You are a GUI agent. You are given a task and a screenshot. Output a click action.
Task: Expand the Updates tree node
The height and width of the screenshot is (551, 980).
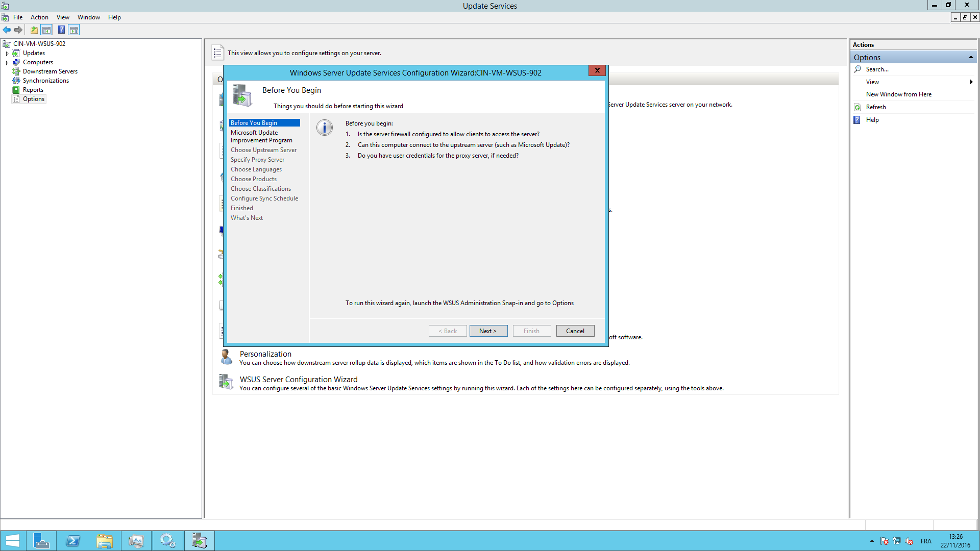pyautogui.click(x=7, y=53)
